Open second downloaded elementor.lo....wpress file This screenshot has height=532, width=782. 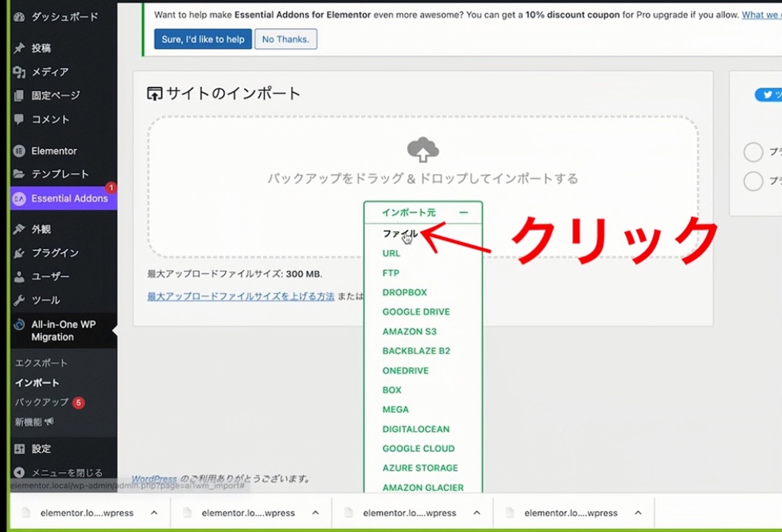pos(248,513)
